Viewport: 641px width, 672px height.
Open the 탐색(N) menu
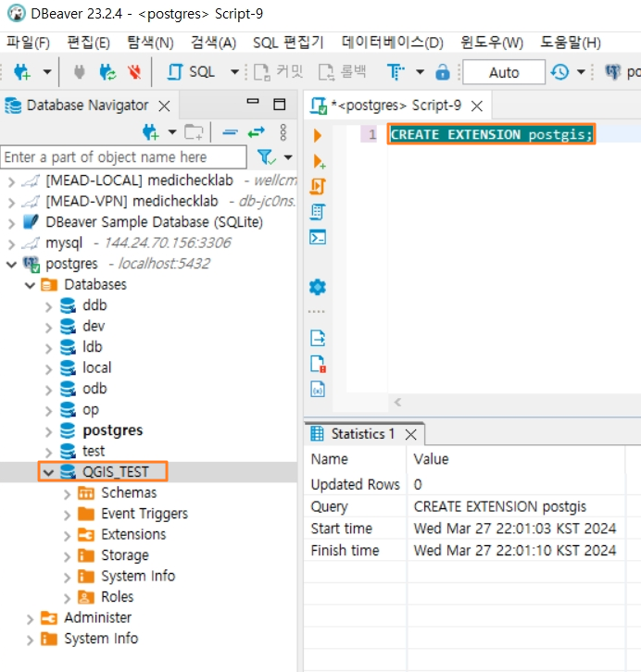150,43
